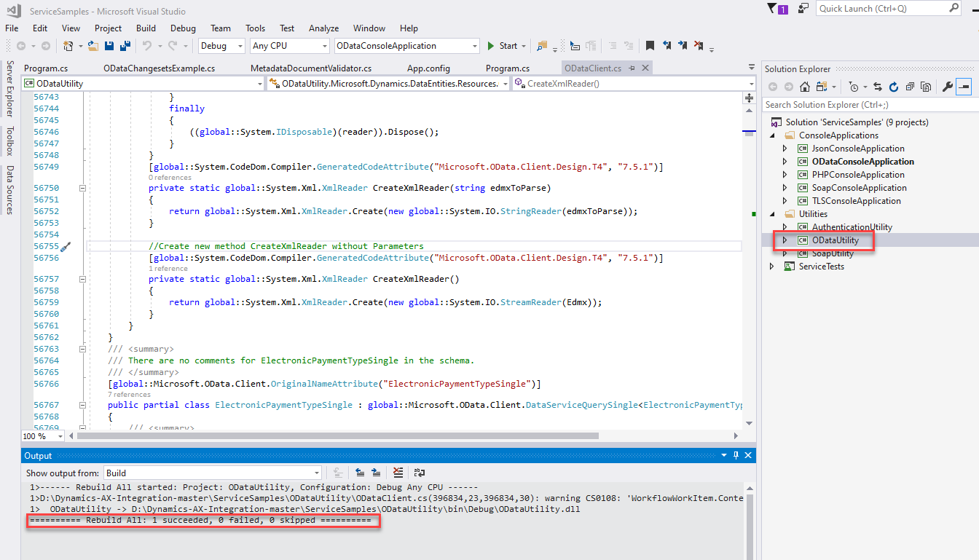Click the Sync with Active Document icon
The image size is (979, 560).
(x=878, y=87)
